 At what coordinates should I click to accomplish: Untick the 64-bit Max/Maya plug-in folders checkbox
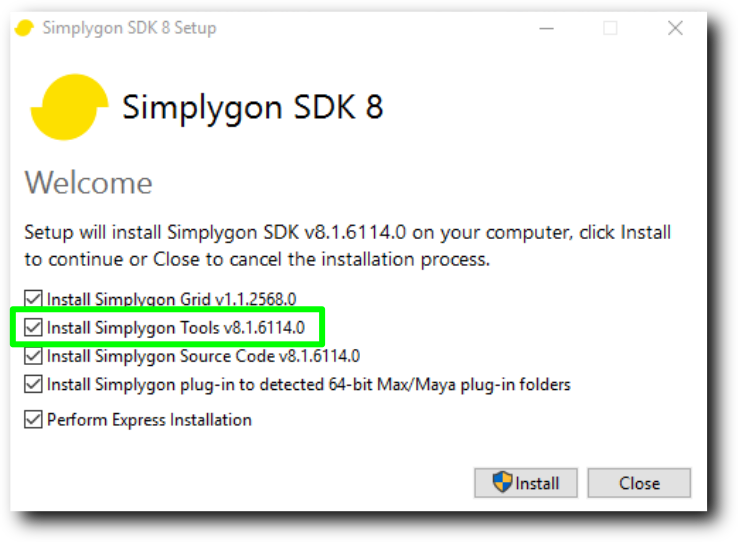[33, 384]
